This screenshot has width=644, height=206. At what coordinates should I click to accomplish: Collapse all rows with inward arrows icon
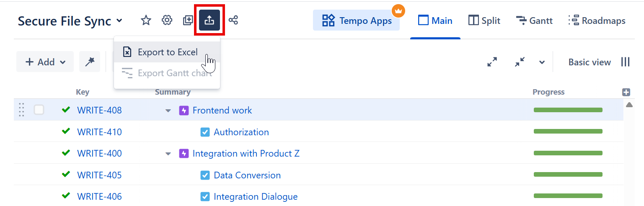(x=520, y=62)
